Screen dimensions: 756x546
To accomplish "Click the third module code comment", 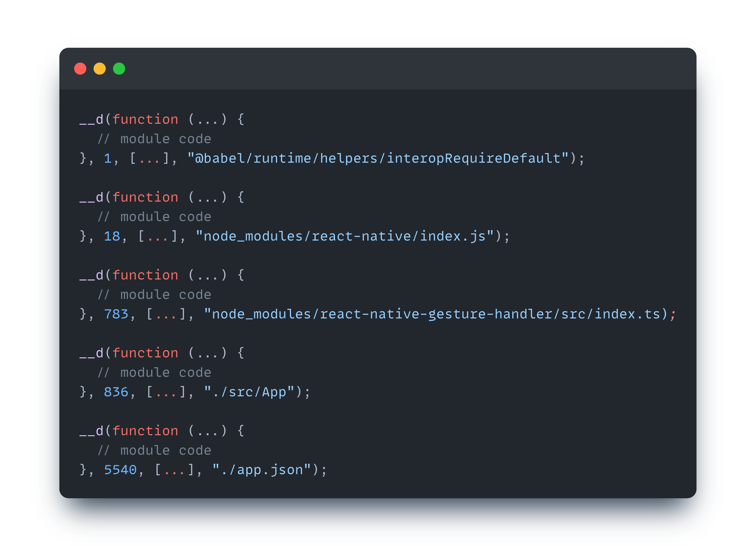I will (x=154, y=295).
